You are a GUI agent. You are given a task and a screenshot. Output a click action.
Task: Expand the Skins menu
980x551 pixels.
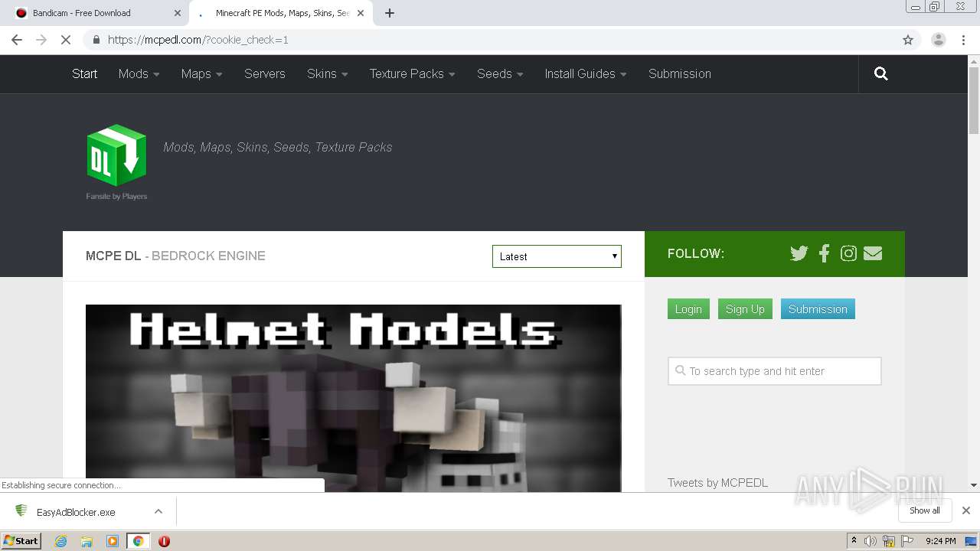click(327, 73)
